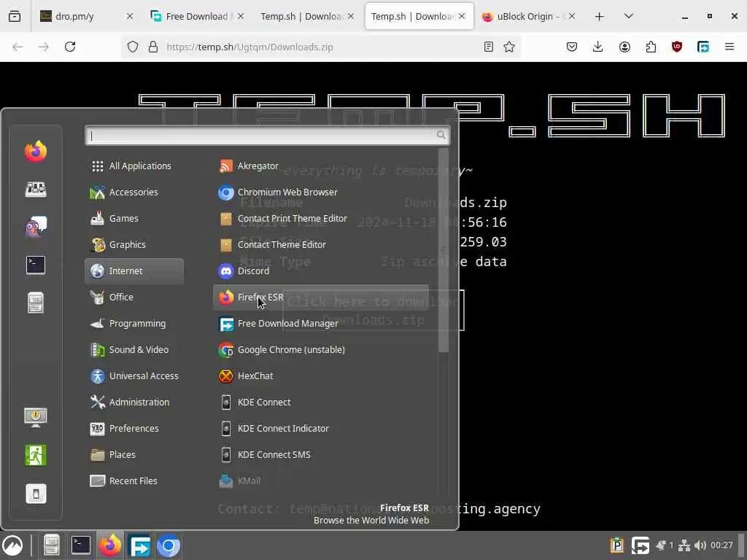The height and width of the screenshot is (560, 747).
Task: Toggle reader view icon
Action: point(488,47)
